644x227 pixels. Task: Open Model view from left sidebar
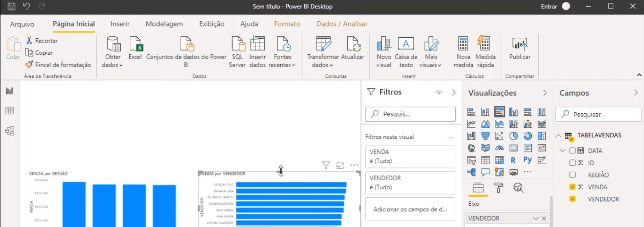pyautogui.click(x=9, y=131)
